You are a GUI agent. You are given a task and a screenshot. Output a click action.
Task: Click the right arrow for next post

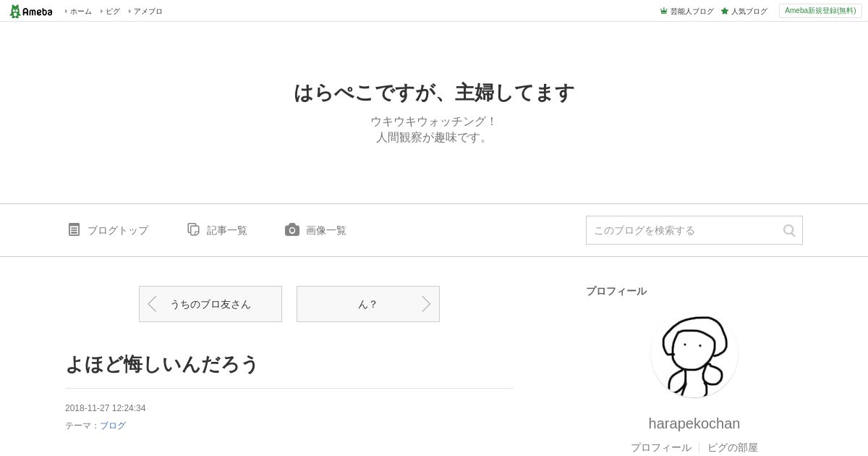click(x=426, y=304)
